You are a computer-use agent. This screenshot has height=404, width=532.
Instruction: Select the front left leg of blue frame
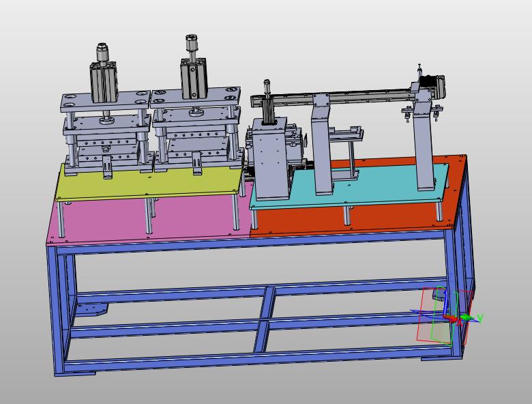[55, 310]
